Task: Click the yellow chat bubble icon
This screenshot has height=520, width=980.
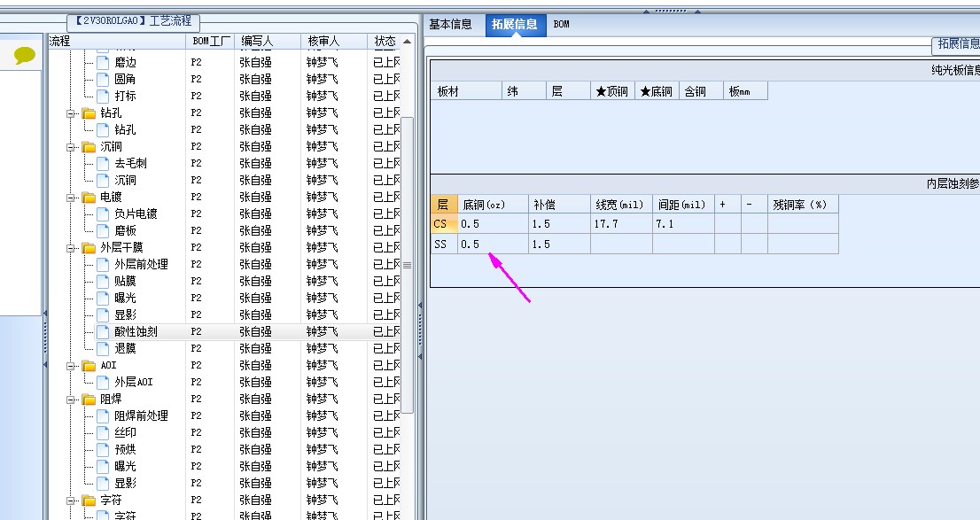Action: [25, 56]
